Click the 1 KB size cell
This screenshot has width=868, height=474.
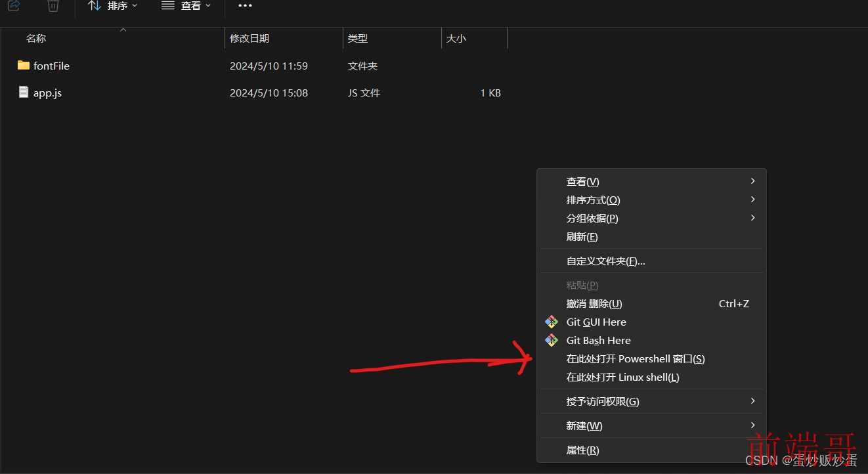(490, 93)
